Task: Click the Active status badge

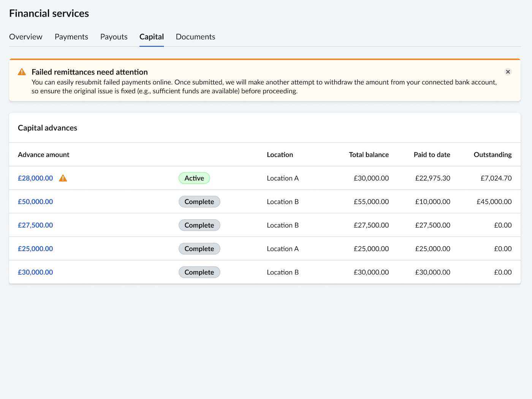Action: (x=194, y=178)
